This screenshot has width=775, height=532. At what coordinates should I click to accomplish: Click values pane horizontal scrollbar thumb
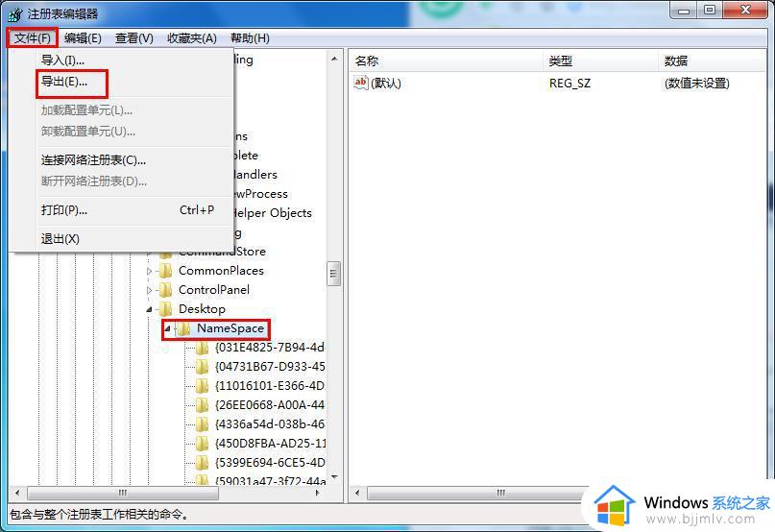(x=500, y=493)
